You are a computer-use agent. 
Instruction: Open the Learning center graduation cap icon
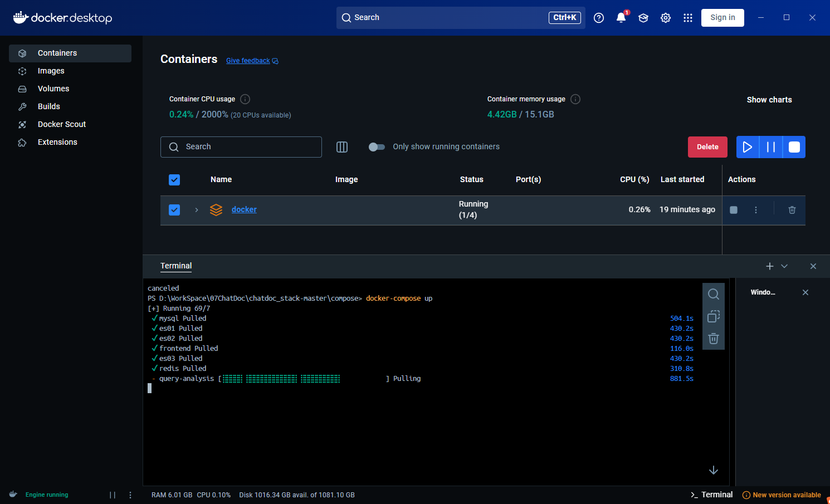pos(643,18)
